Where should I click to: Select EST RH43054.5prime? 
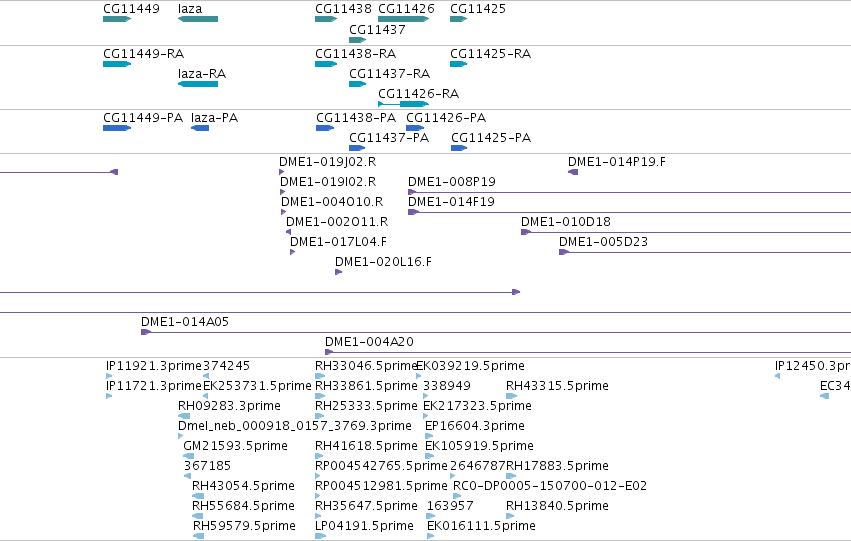coord(198,496)
